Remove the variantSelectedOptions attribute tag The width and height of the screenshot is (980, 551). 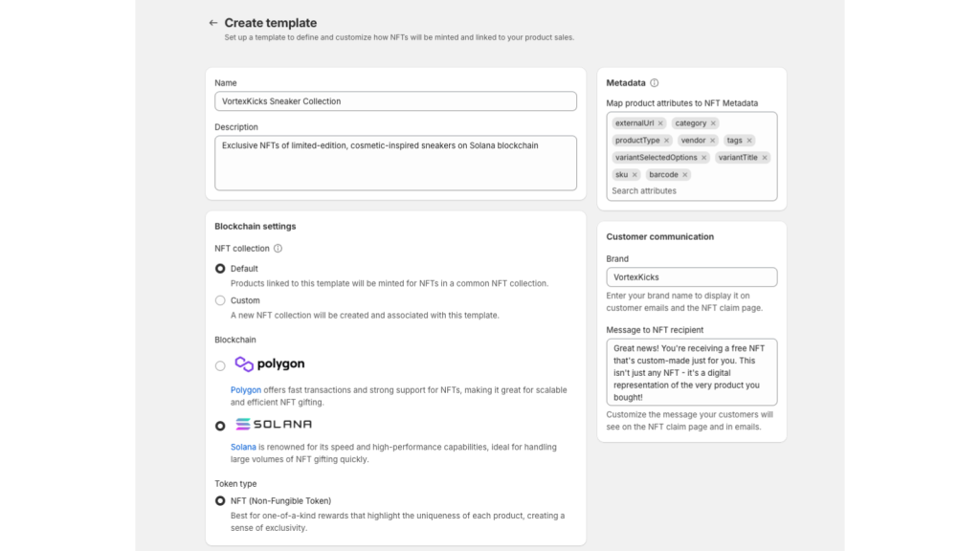pos(704,158)
